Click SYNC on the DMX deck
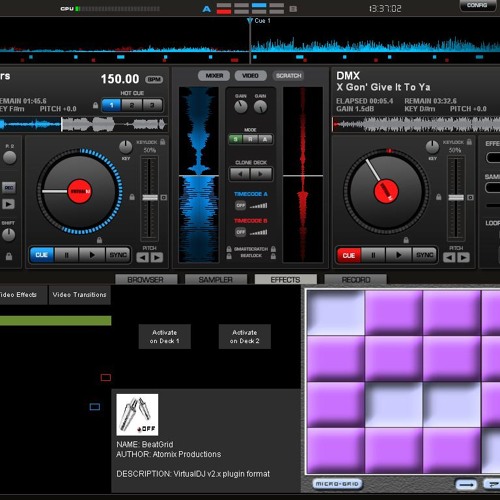 pyautogui.click(x=424, y=255)
